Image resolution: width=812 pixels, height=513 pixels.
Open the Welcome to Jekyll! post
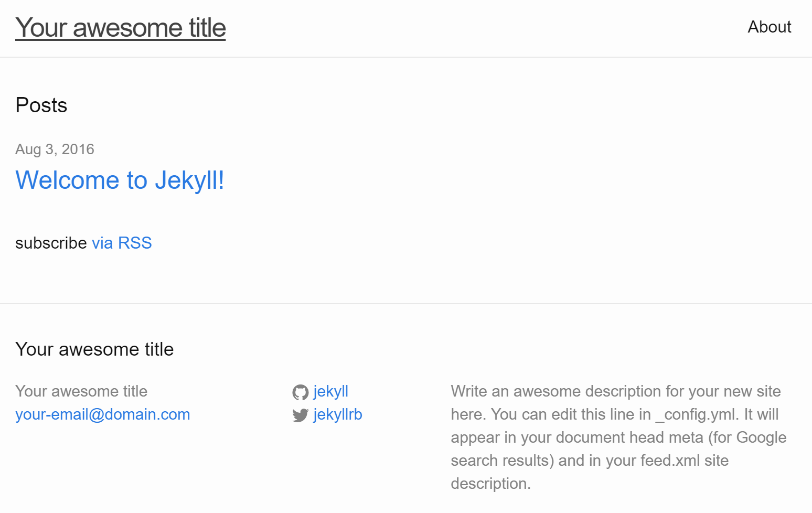(120, 180)
